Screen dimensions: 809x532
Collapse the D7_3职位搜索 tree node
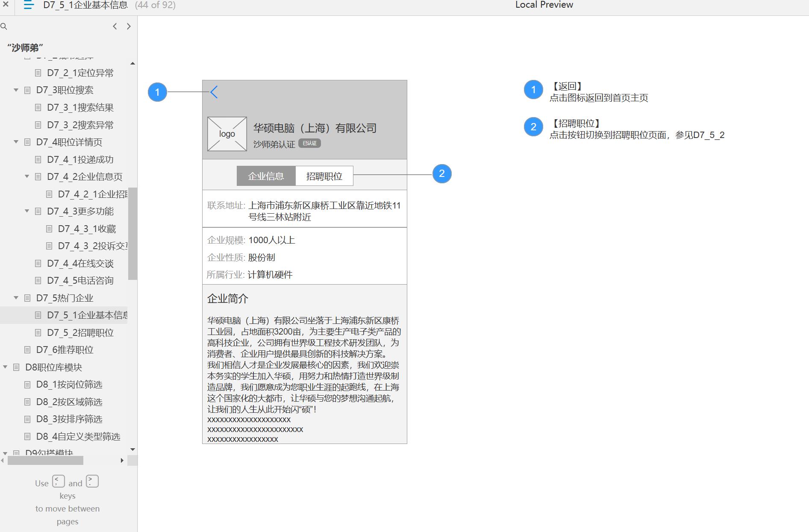(16, 90)
